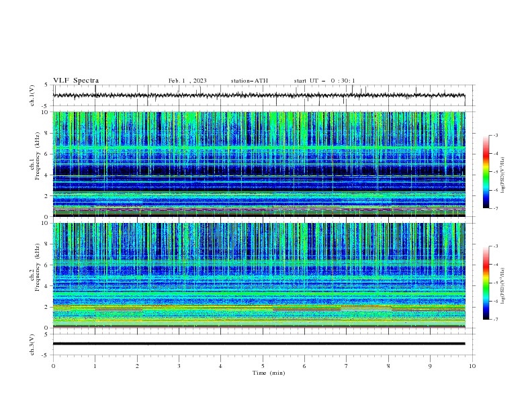Viewport: 532px width, 411px height.
Task: Click the "VLF Spectra" plot title
Action: 76,81
